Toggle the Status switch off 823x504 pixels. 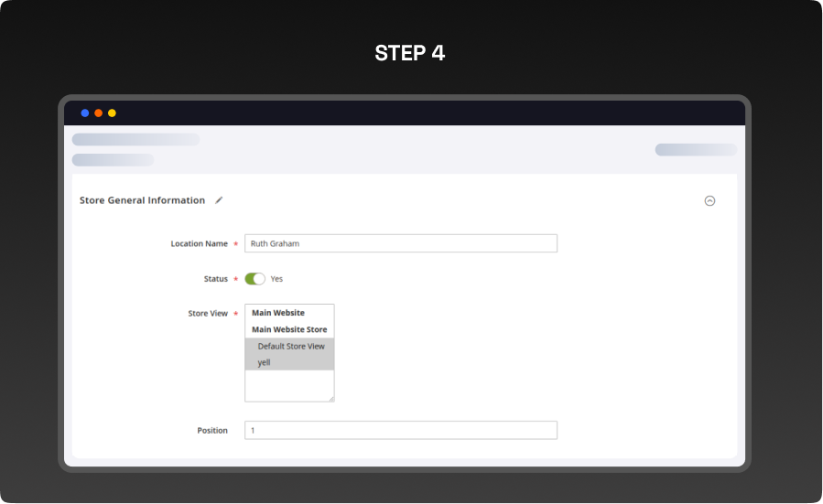[x=254, y=279]
